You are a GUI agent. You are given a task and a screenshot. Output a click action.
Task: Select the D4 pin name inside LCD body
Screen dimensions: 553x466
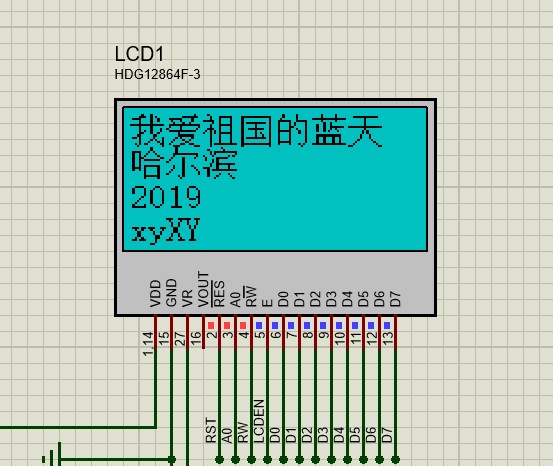(347, 299)
